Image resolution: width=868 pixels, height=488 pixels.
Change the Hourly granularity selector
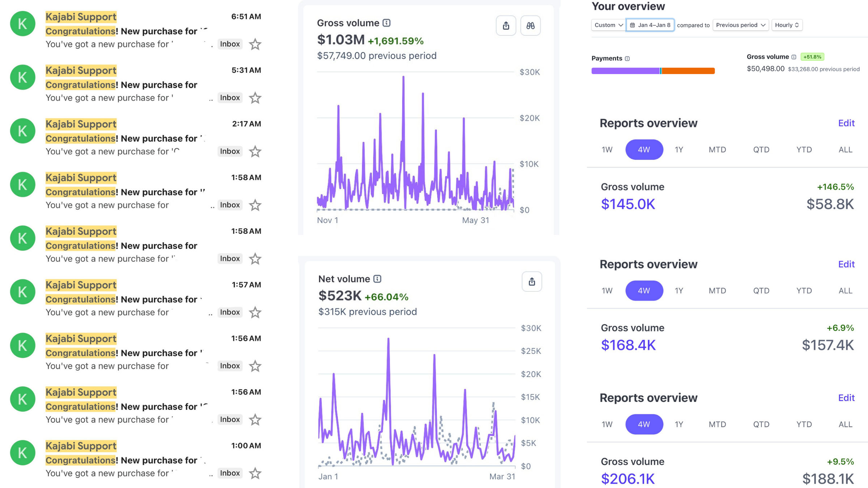[787, 25]
